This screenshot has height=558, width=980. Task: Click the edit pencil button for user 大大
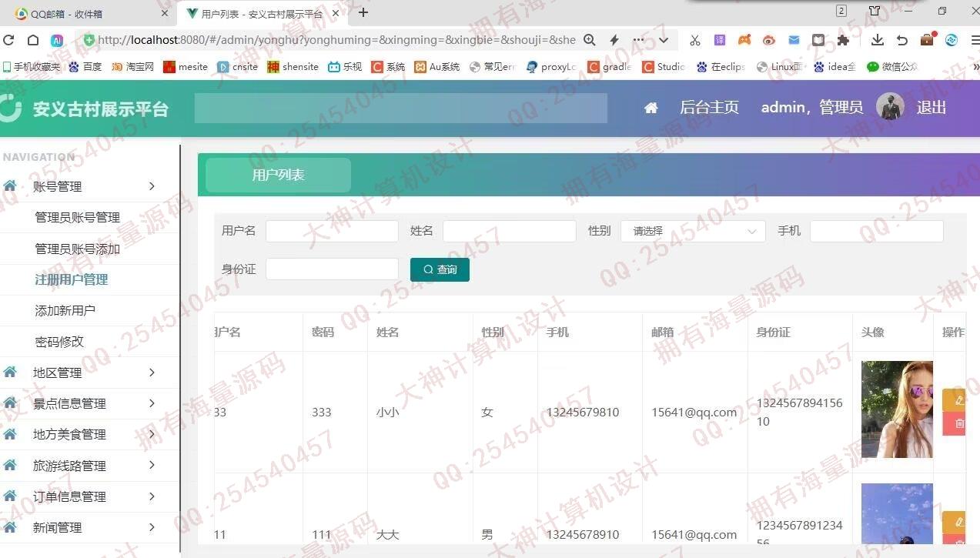point(958,523)
